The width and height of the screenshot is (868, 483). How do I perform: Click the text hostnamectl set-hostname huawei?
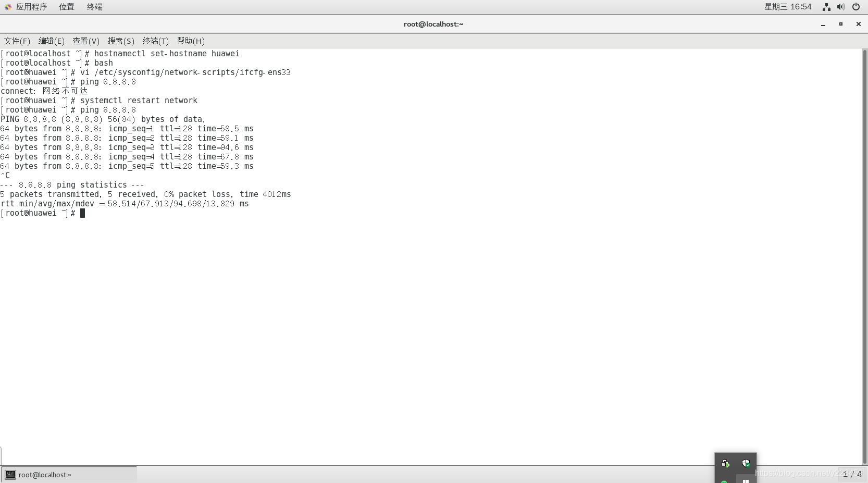click(x=167, y=54)
